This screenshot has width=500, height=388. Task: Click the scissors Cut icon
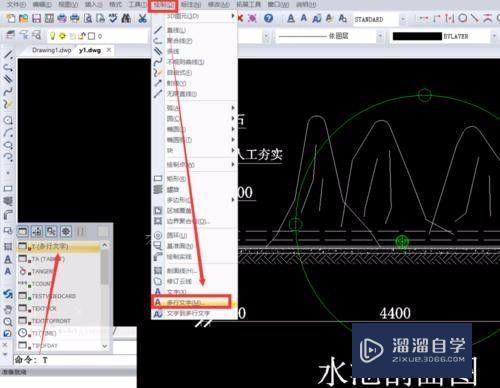(142, 18)
